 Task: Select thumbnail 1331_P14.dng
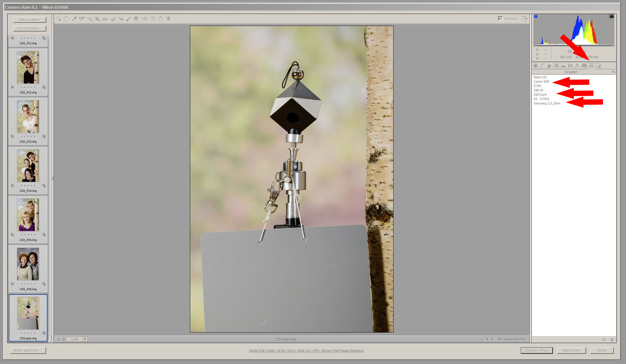click(28, 166)
